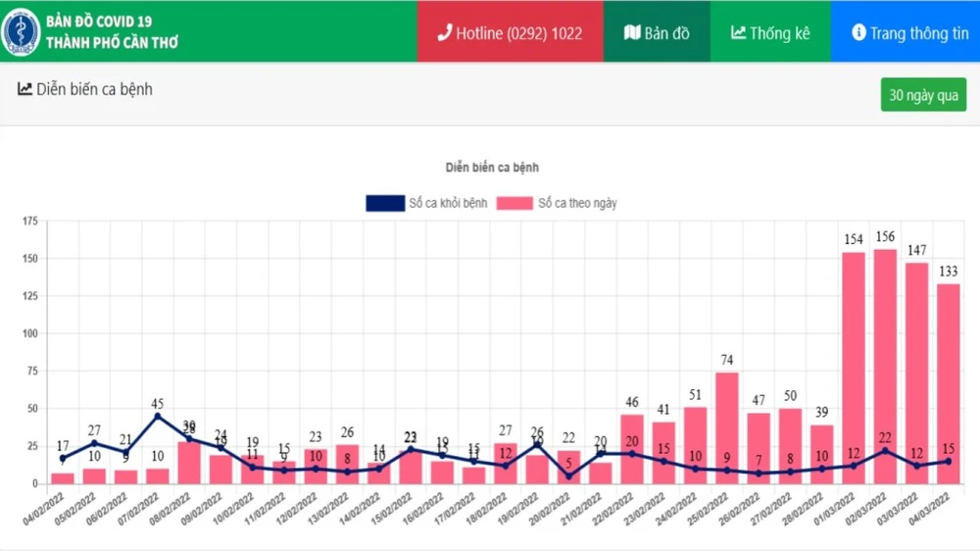Click the line-chart icon beside Diễn biến ca bệnh
This screenshot has height=551, width=980.
[25, 89]
